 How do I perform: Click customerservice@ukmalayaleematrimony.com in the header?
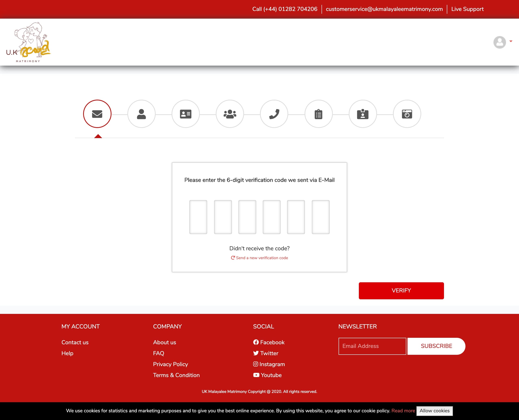click(384, 9)
